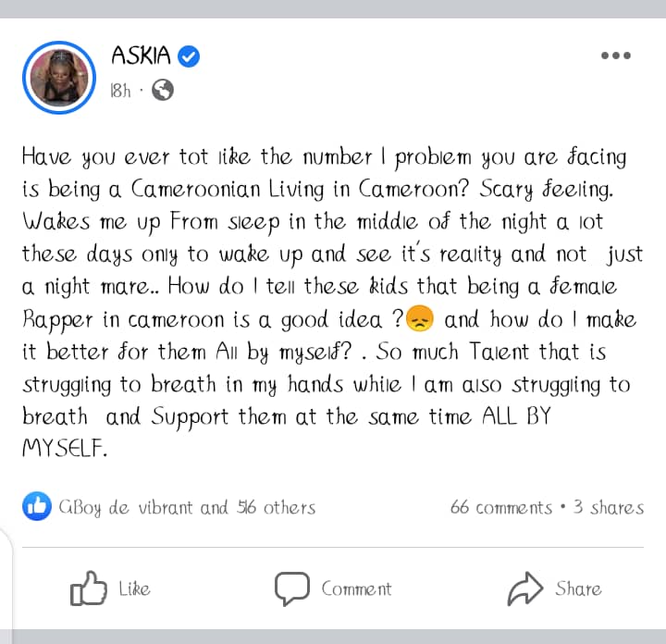This screenshot has height=644, width=666.
Task: Click the ASKIA page name
Action: tap(141, 56)
